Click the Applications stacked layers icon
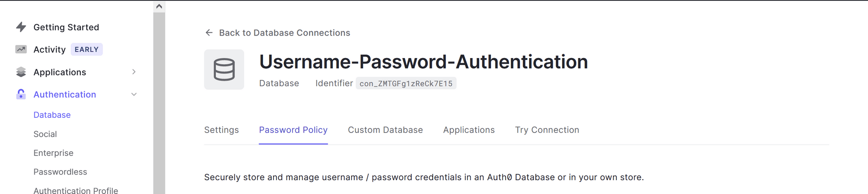The width and height of the screenshot is (868, 194). point(21,72)
